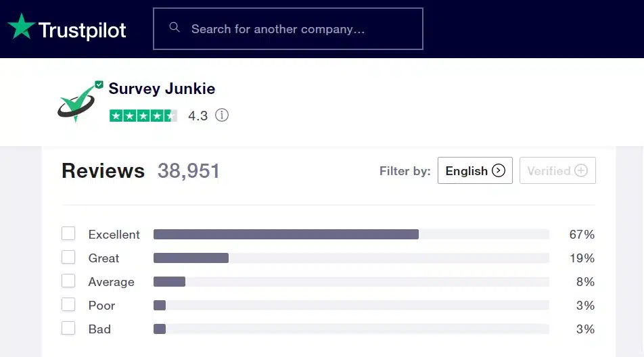Enable the Poor rating filter checkbox
The width and height of the screenshot is (644, 357).
pos(68,305)
